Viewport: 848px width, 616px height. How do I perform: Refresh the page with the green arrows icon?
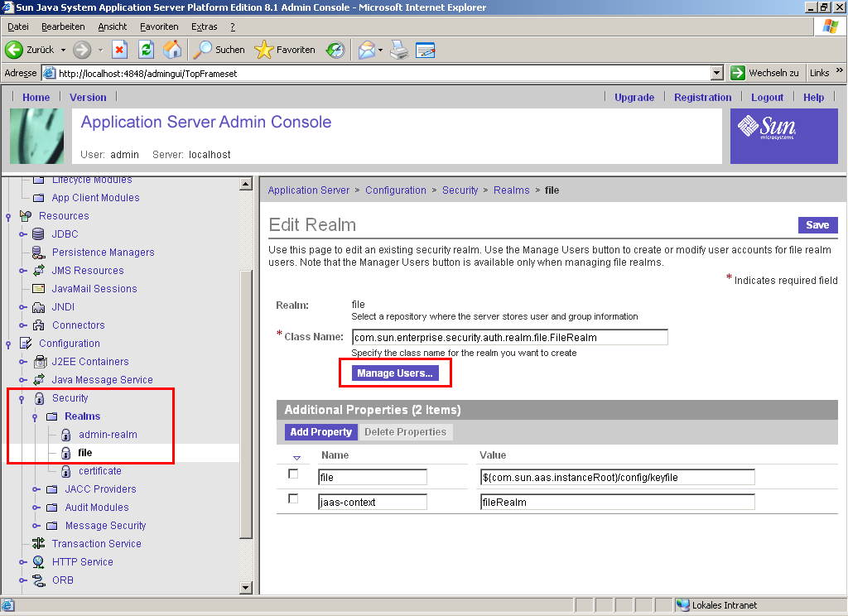pyautogui.click(x=146, y=50)
